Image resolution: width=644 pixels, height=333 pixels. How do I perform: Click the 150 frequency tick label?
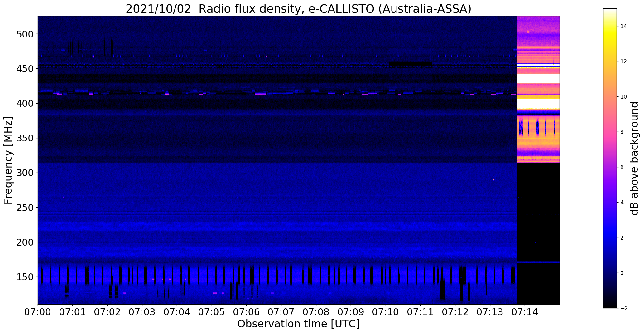(x=25, y=277)
